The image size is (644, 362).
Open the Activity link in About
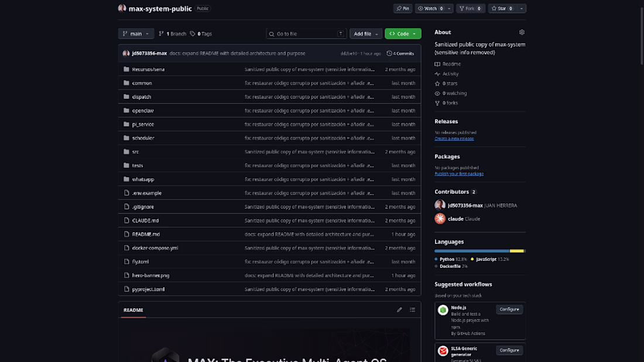pyautogui.click(x=451, y=74)
